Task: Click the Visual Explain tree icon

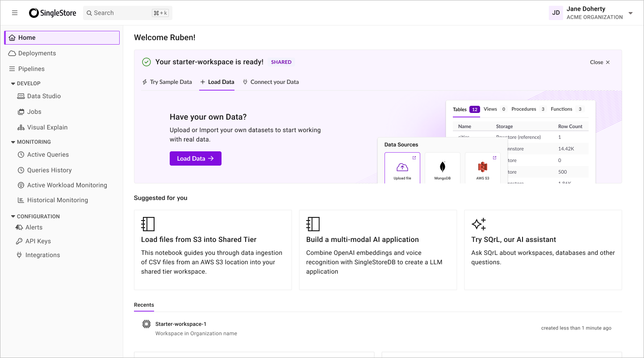Action: [21, 127]
